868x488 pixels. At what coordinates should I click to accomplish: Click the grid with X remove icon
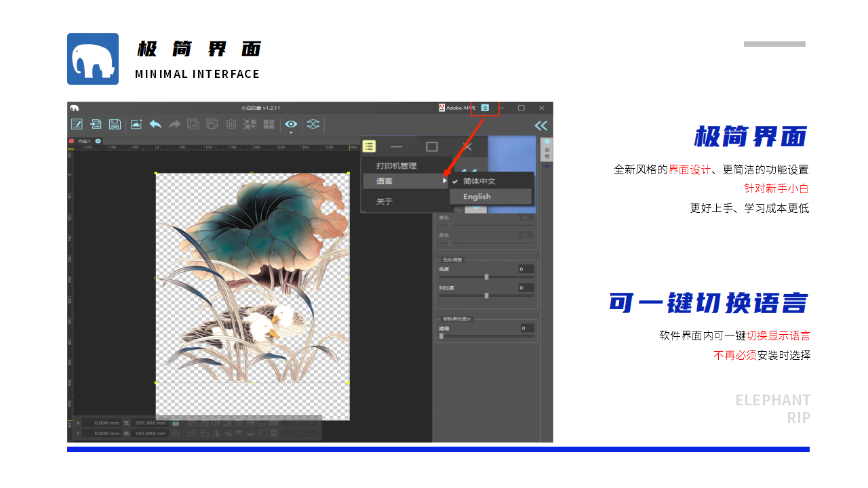click(x=269, y=124)
